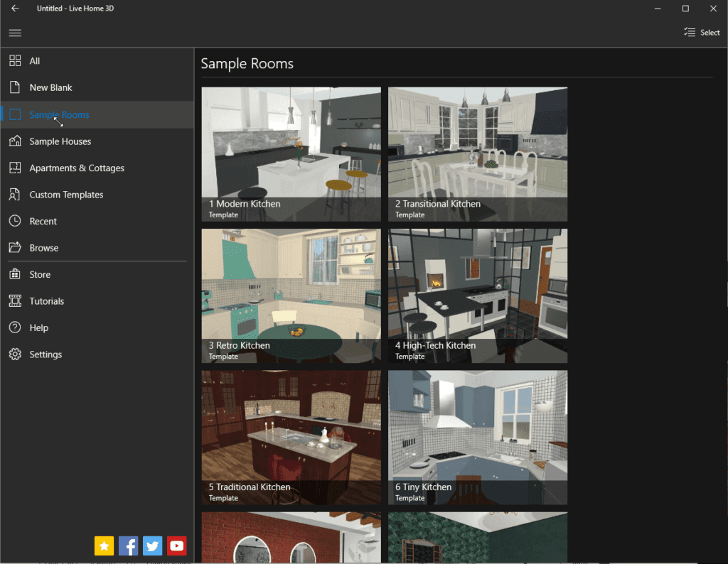Click the Custom Templates icon

click(15, 195)
